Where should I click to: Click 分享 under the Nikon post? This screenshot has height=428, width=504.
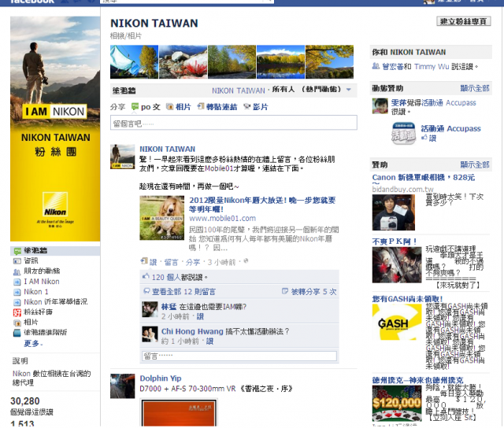coord(193,262)
